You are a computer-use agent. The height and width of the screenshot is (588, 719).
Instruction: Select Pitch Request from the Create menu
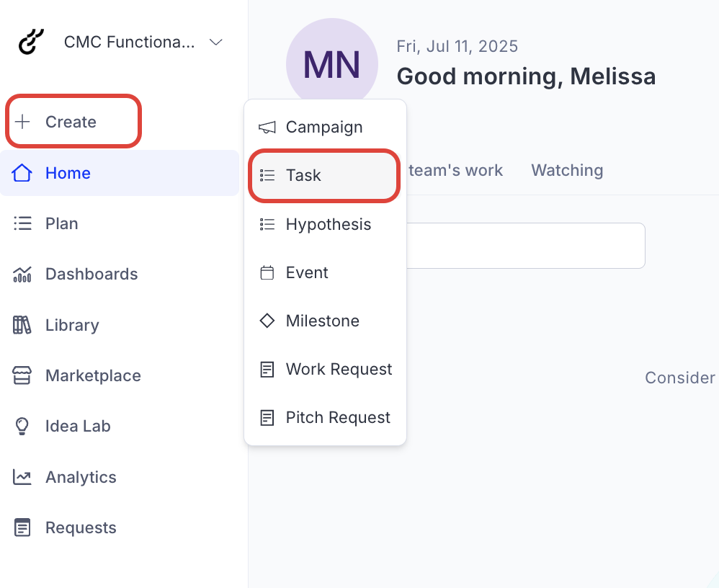coord(338,417)
